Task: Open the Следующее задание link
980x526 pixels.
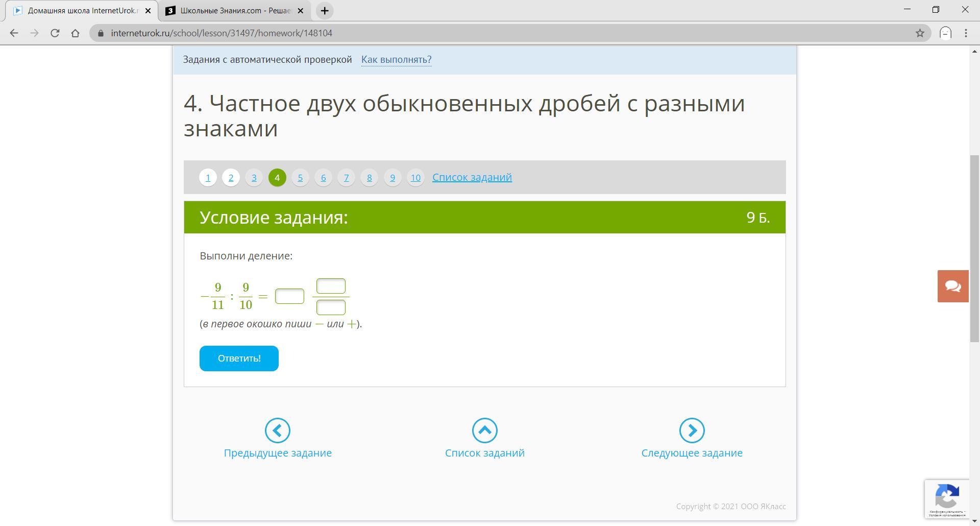Action: coord(692,453)
